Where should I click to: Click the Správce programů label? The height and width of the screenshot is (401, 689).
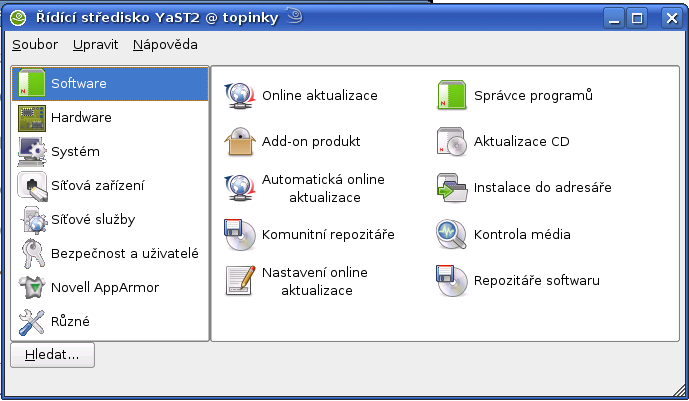(x=533, y=95)
